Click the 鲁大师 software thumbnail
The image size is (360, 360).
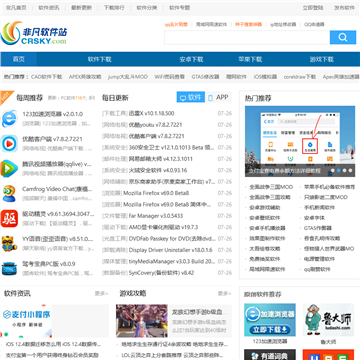tap(328, 320)
